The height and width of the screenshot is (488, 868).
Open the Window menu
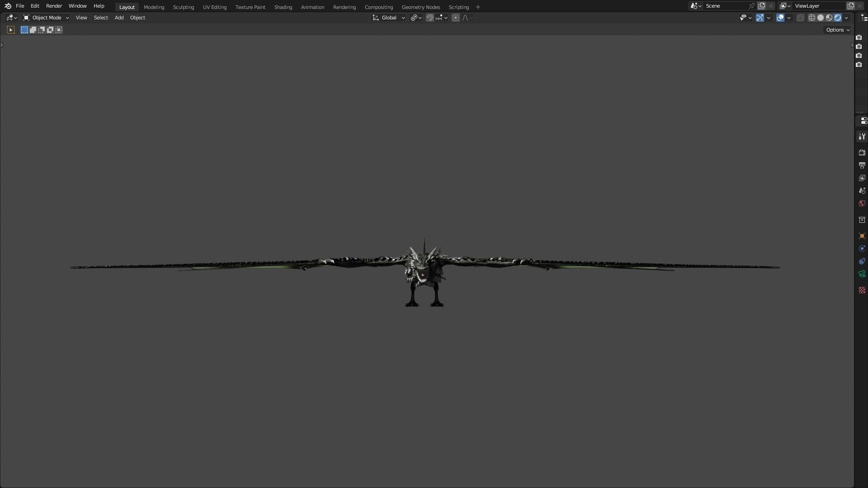tap(77, 6)
